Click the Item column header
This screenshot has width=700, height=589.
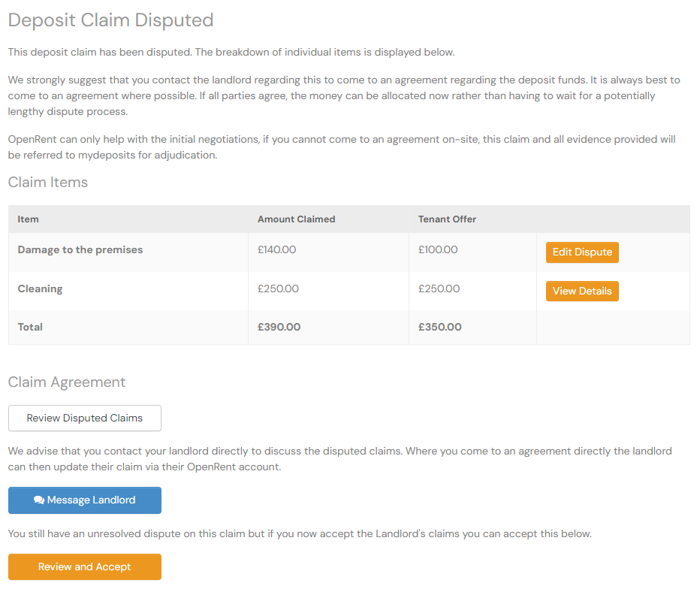click(x=29, y=219)
